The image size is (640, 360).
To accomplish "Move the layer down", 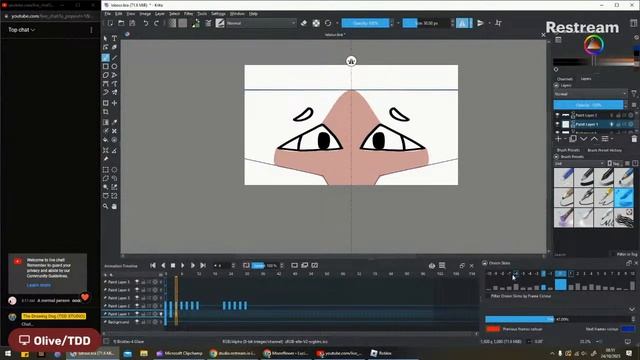I will point(584,139).
